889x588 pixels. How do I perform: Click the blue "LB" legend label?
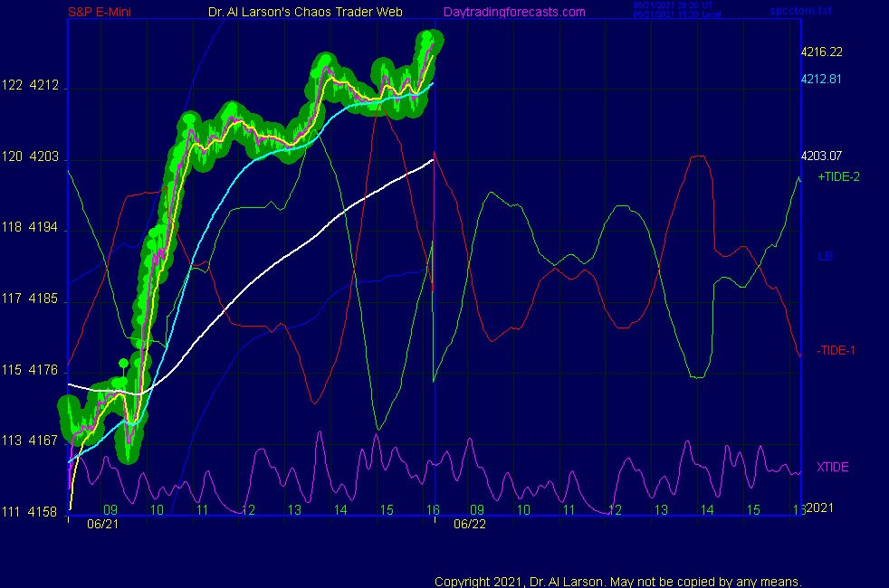pyautogui.click(x=825, y=256)
